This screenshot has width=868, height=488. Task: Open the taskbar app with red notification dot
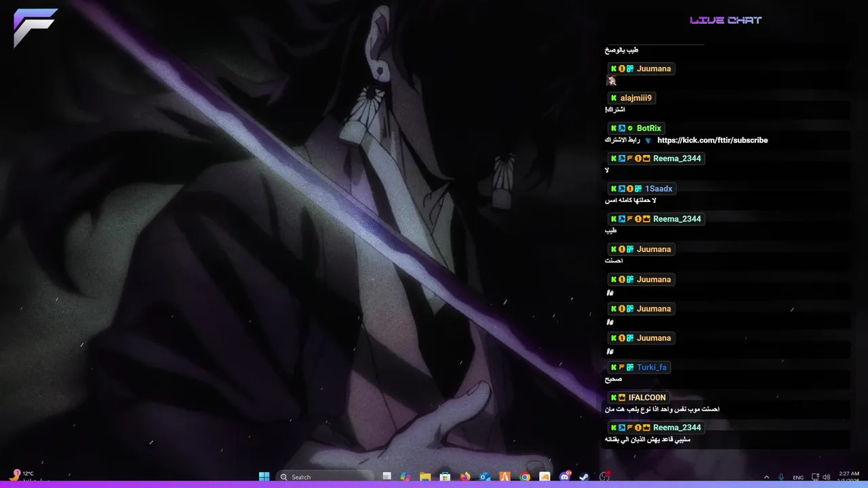605,476
